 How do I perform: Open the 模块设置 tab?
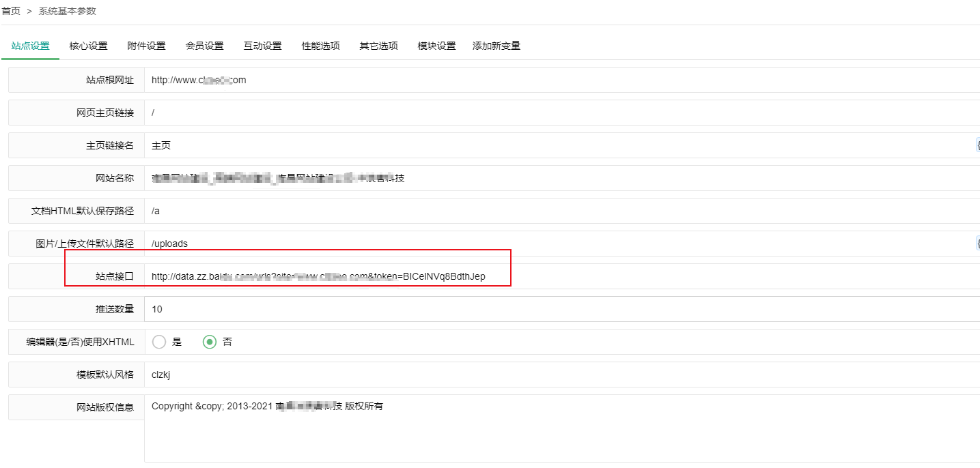tap(436, 46)
